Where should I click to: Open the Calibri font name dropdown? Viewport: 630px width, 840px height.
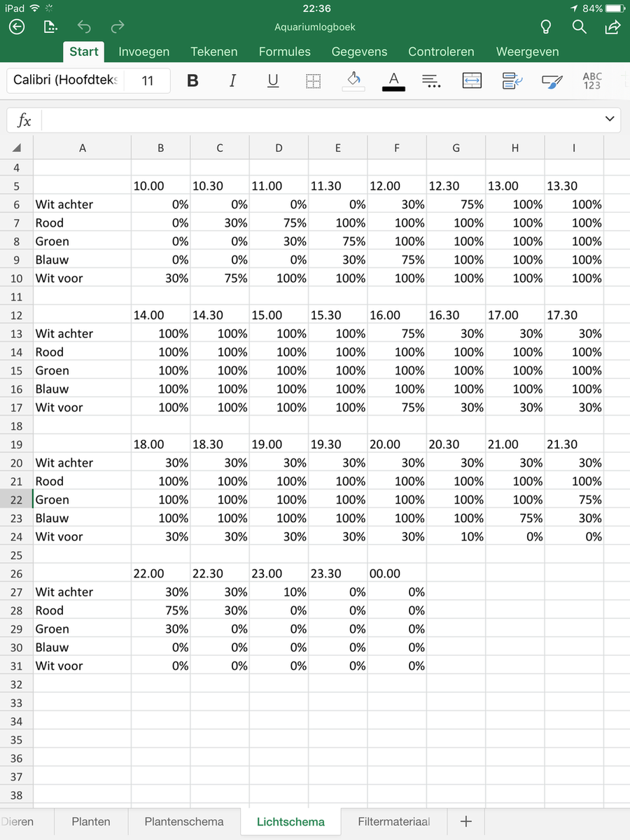pos(66,80)
